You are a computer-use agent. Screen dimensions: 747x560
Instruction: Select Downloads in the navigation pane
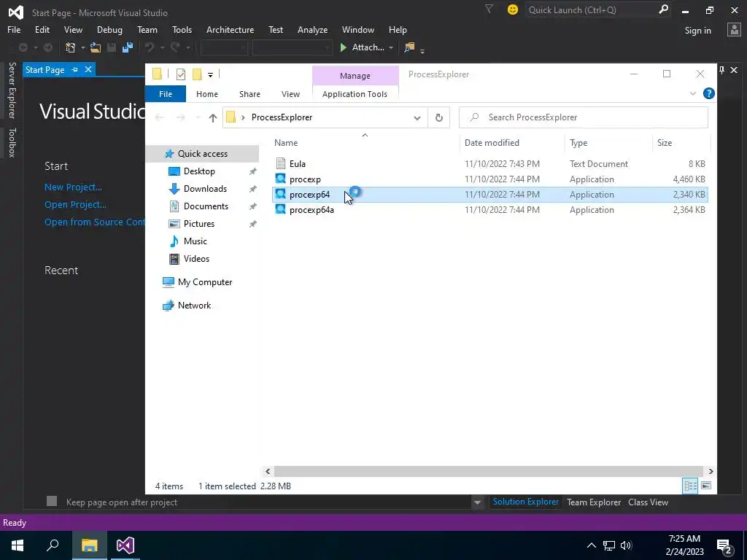[205, 189]
